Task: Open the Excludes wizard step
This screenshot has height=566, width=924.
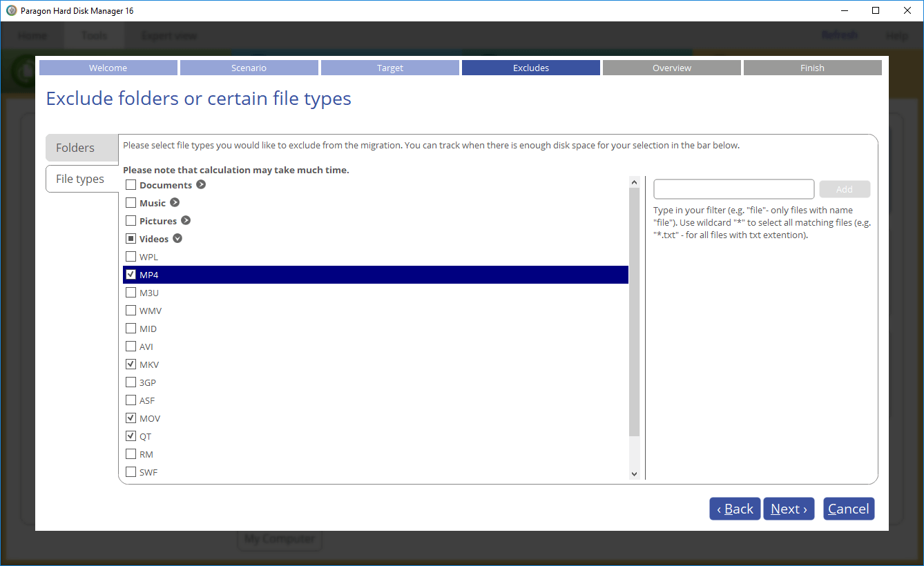Action: [530, 67]
